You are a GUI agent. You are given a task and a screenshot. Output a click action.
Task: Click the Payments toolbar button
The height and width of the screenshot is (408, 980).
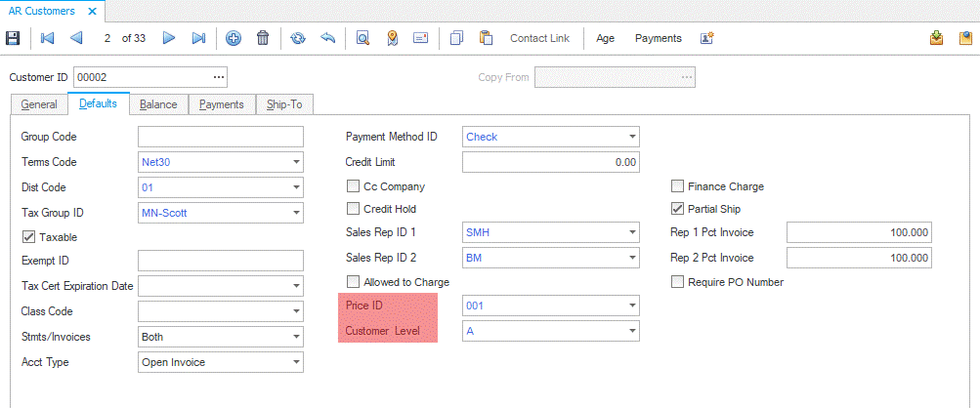pos(658,38)
